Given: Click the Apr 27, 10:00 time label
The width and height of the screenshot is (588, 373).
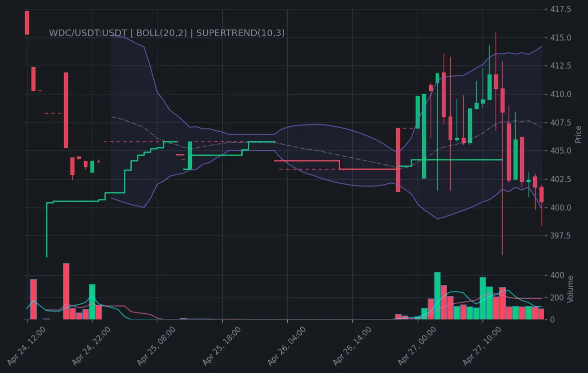Looking at the screenshot, I should [482, 345].
